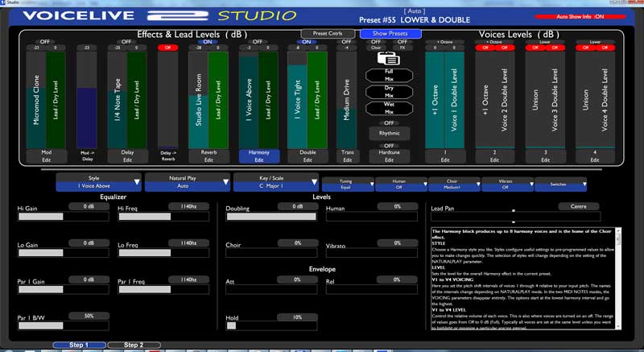
Task: Toggle the red Delay->Reverb Off indicator
Action: (168, 48)
